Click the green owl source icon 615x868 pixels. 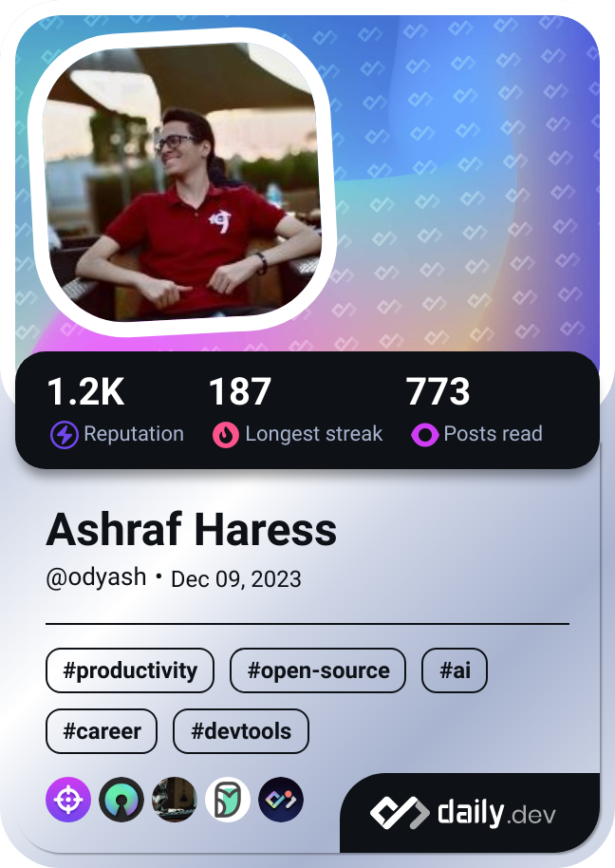228,800
